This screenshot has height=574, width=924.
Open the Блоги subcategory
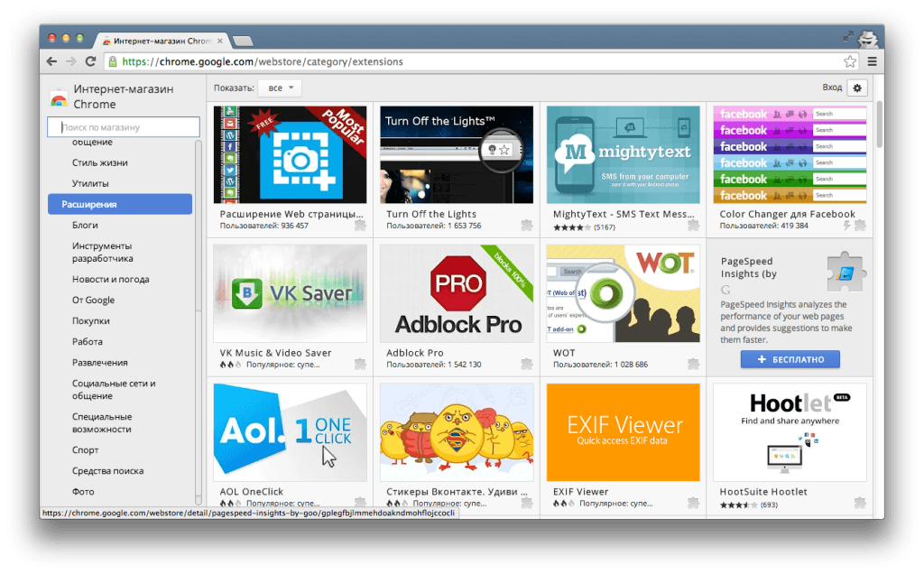coord(85,225)
